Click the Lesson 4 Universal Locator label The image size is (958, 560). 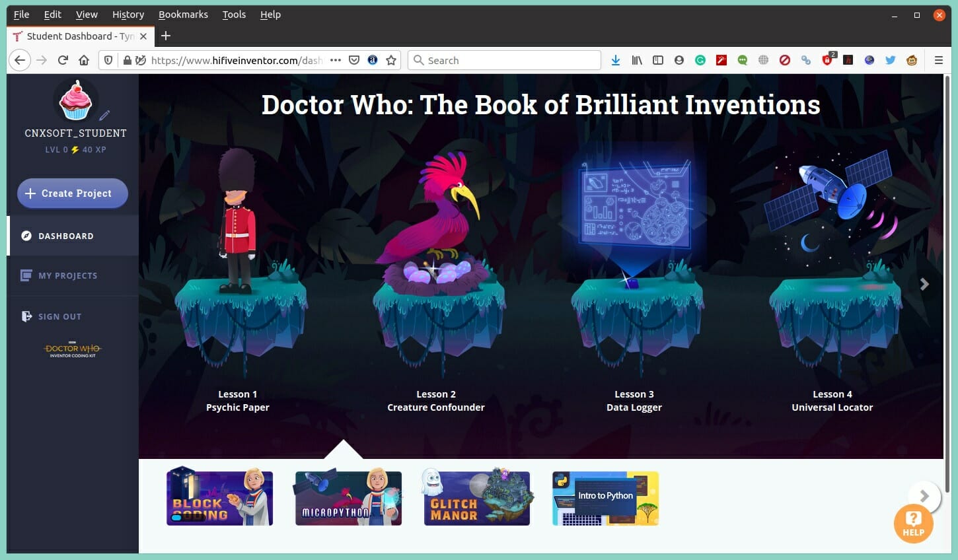[x=832, y=401]
